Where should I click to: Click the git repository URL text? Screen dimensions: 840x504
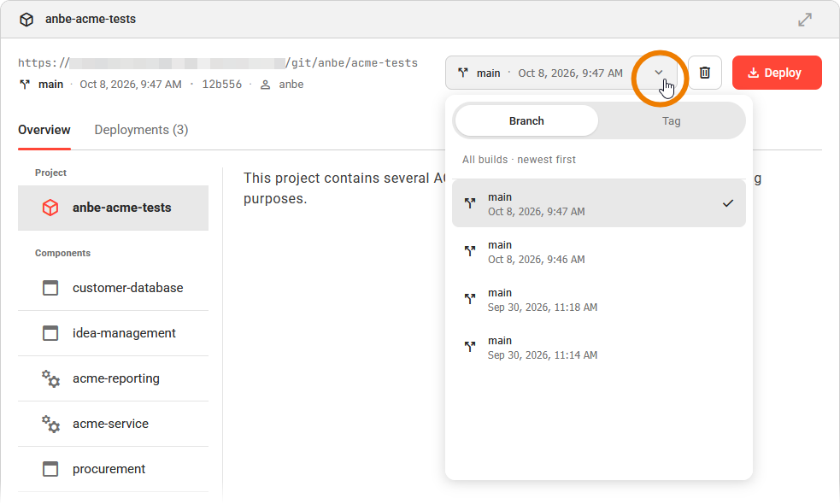218,62
